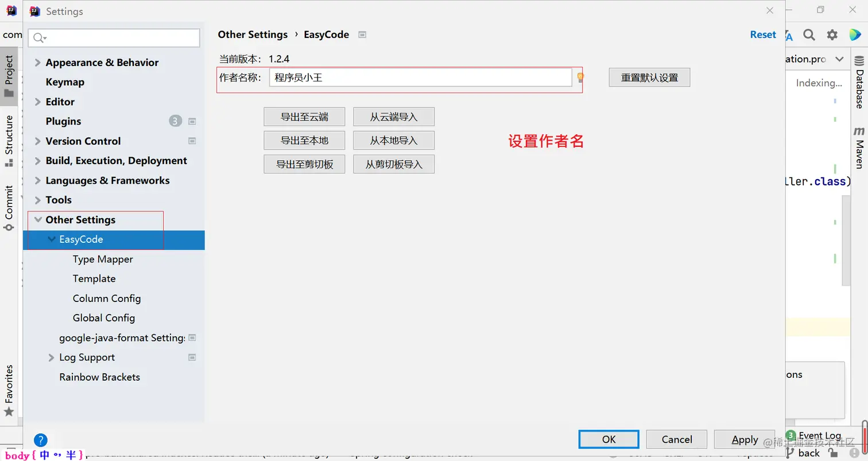Select google-java-format Settings item
The width and height of the screenshot is (868, 461).
tap(122, 338)
